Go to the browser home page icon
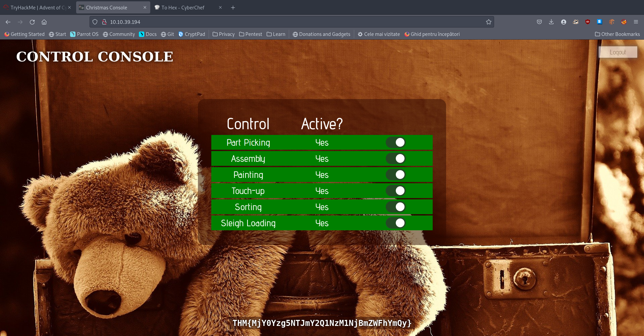Viewport: 644px width, 336px height. [x=44, y=22]
